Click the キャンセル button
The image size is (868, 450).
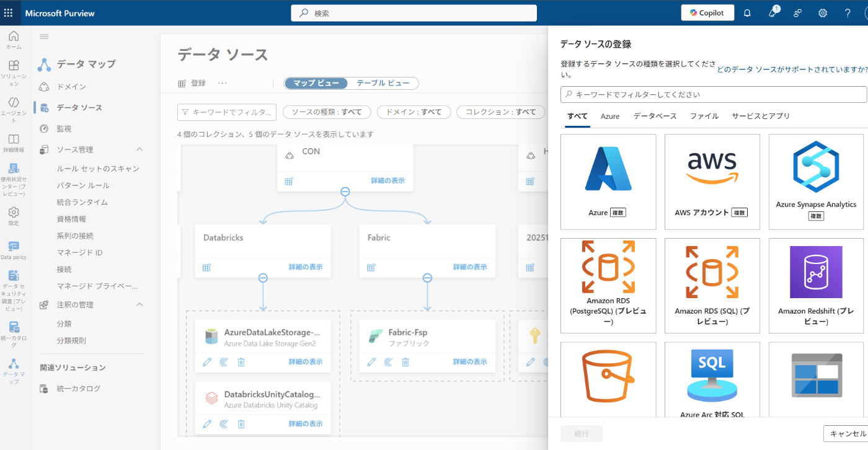click(847, 434)
